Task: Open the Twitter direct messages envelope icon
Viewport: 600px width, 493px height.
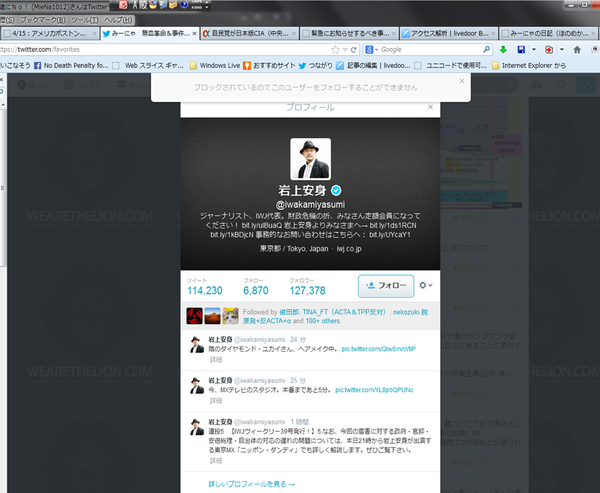Action: coord(536,85)
